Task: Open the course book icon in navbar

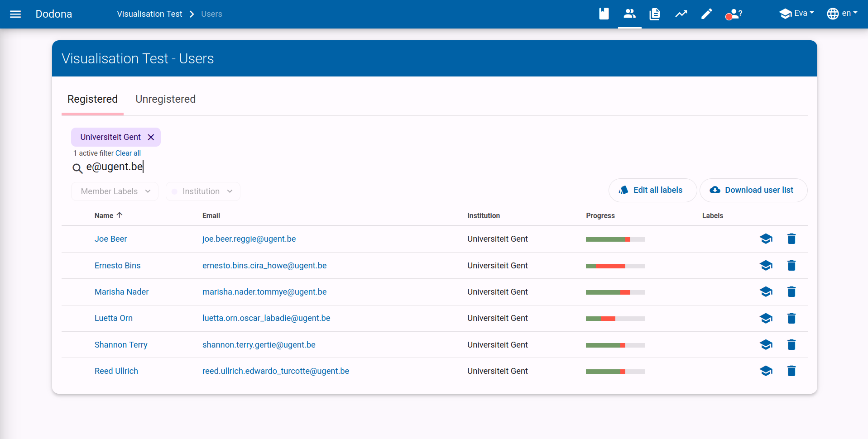Action: (604, 14)
